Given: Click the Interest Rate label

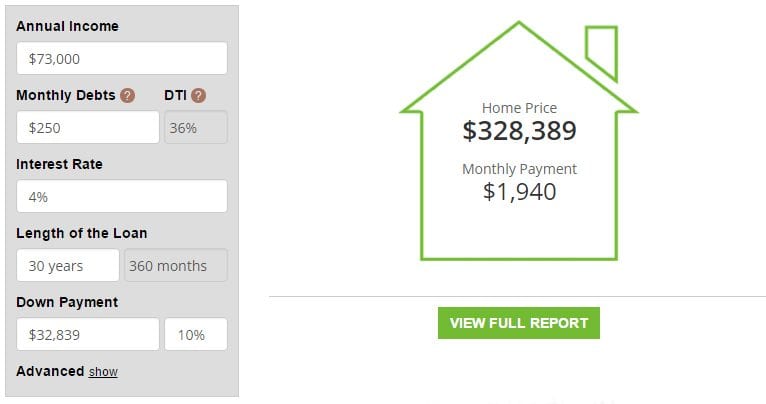Looking at the screenshot, I should [x=60, y=164].
